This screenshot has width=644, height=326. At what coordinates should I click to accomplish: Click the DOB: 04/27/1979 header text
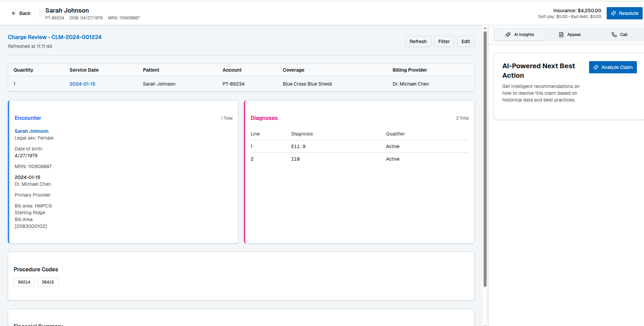pyautogui.click(x=86, y=18)
